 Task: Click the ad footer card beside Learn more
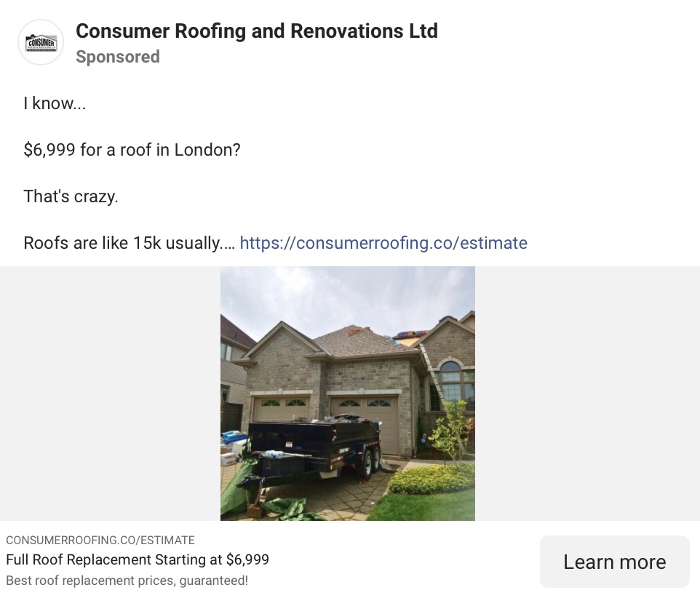(x=255, y=560)
